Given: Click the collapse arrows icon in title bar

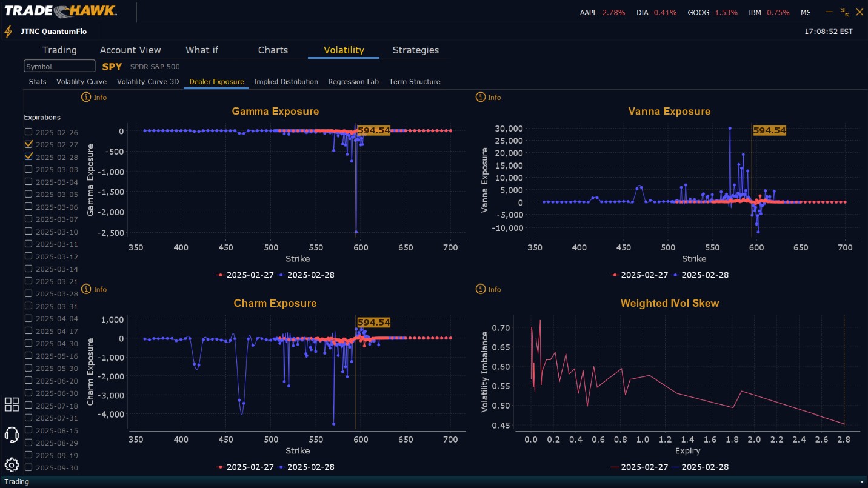Looking at the screenshot, I should (x=845, y=12).
